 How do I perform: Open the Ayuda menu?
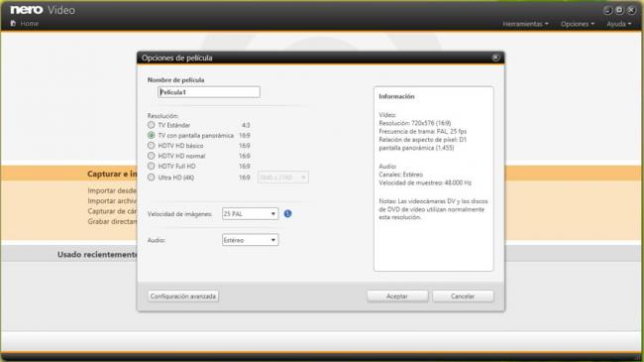click(x=619, y=24)
